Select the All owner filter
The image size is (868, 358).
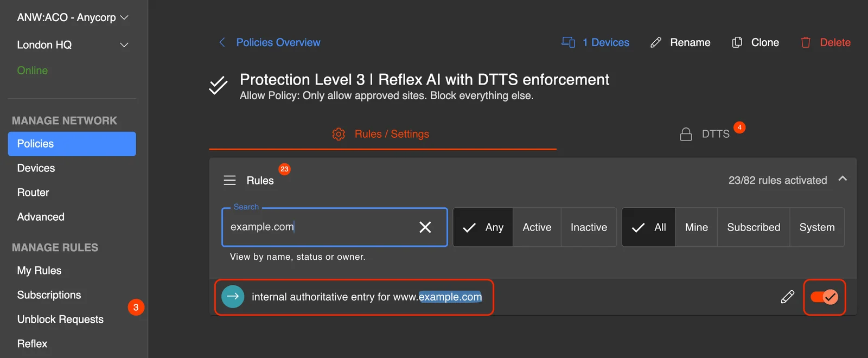point(649,227)
